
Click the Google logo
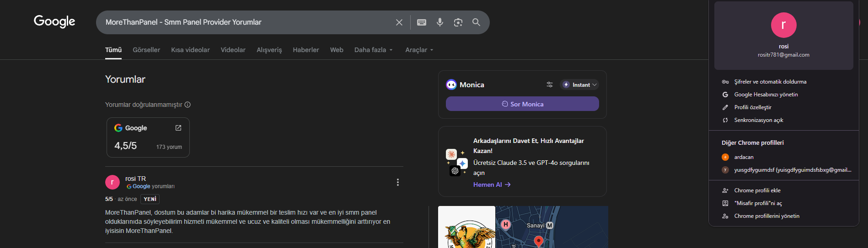54,21
